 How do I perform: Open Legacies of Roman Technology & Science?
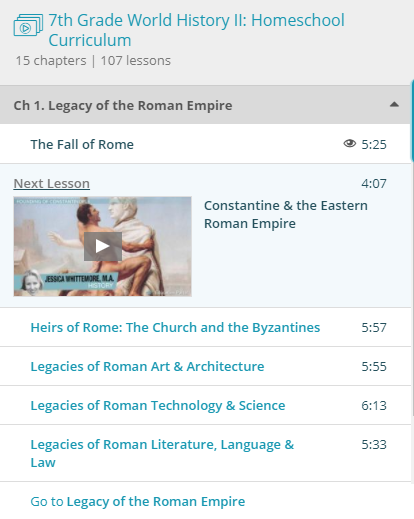tap(158, 405)
